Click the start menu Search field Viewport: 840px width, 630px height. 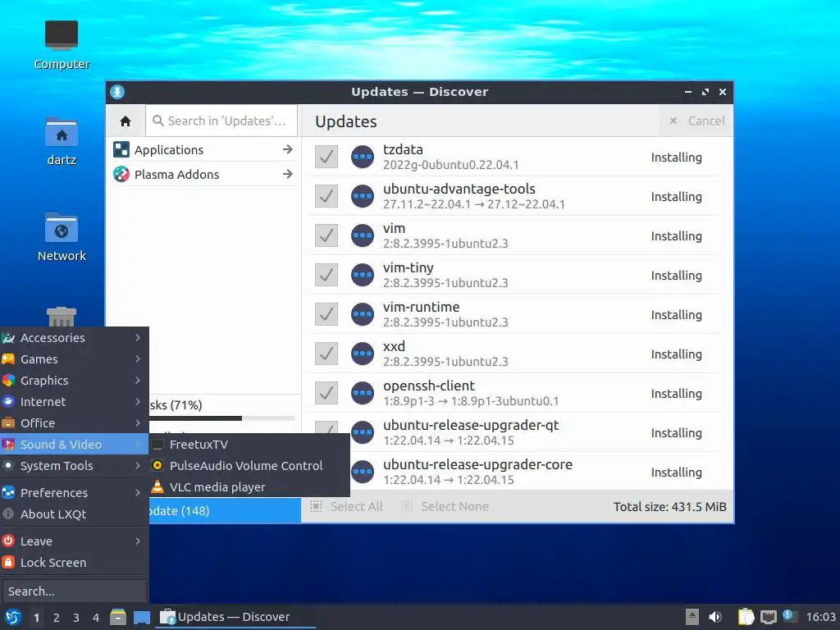[75, 591]
